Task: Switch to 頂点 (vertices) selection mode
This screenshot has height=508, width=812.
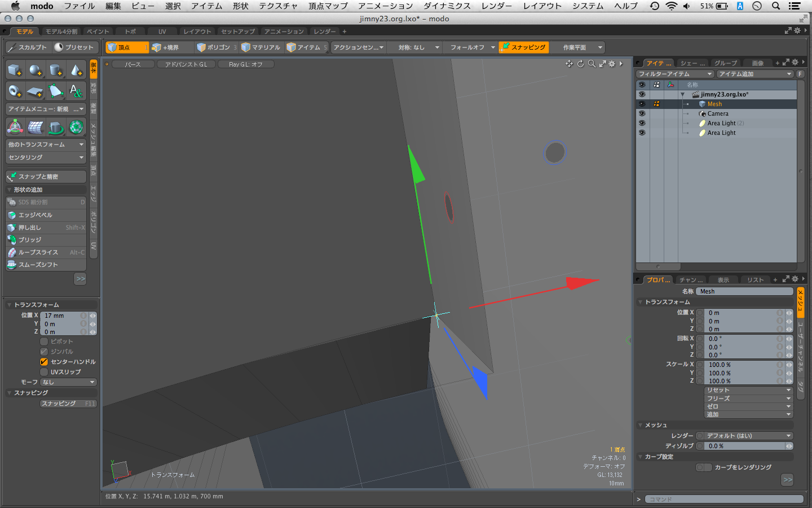Action: (x=127, y=47)
